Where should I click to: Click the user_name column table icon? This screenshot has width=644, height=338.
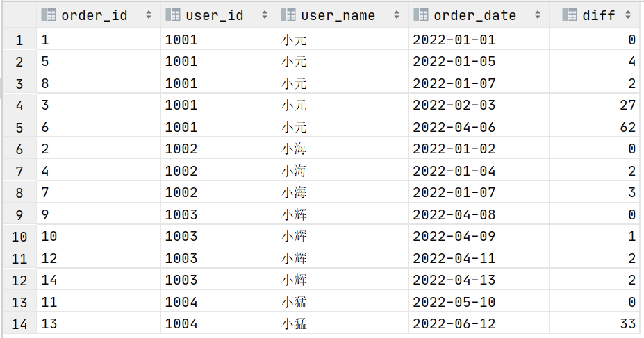[x=288, y=15]
